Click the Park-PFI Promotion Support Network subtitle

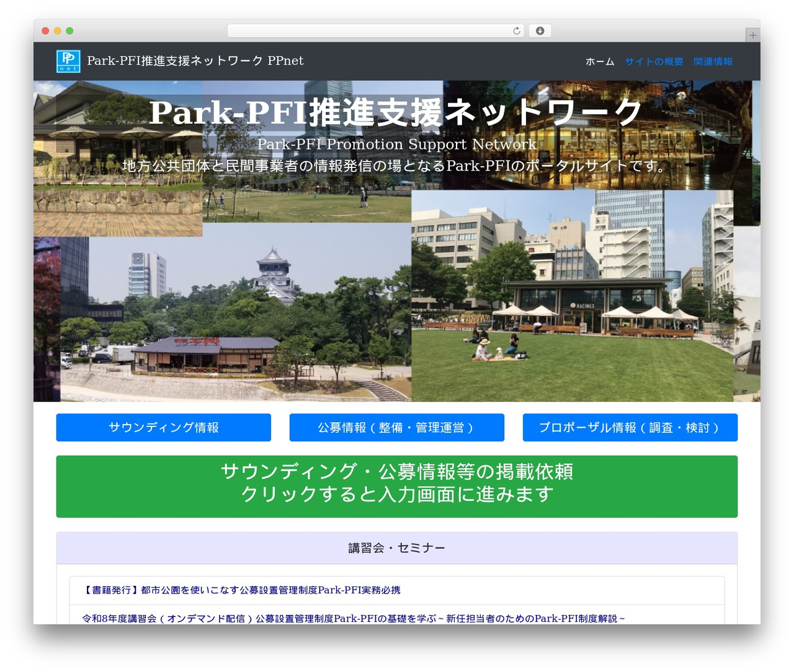pos(397,144)
